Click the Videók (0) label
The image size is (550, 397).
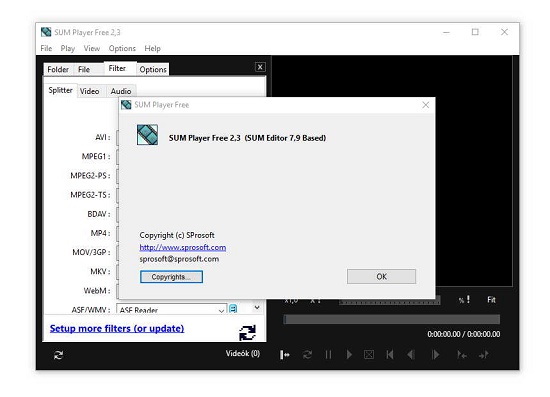pos(243,353)
